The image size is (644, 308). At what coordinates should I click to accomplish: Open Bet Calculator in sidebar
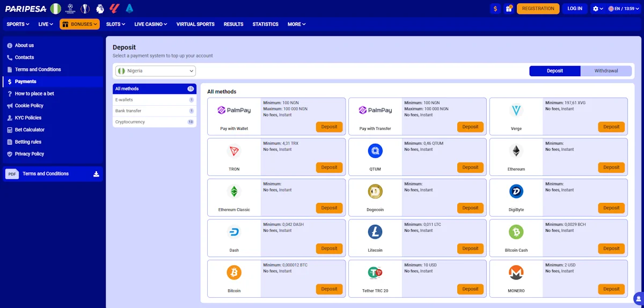tap(53, 130)
